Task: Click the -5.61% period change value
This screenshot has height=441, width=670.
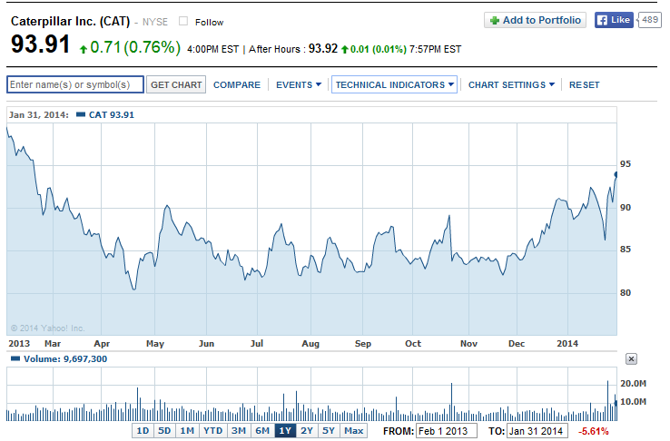Action: tap(593, 431)
